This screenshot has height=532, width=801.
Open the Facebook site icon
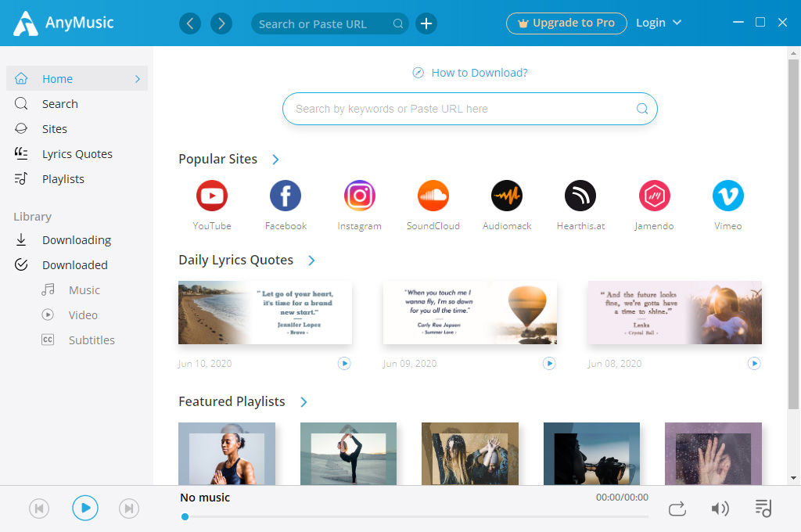pos(286,196)
